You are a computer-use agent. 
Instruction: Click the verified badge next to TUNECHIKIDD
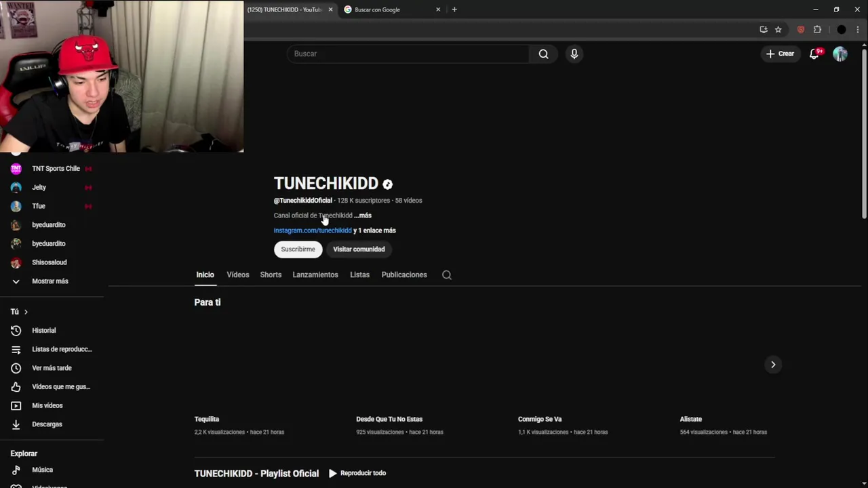387,184
